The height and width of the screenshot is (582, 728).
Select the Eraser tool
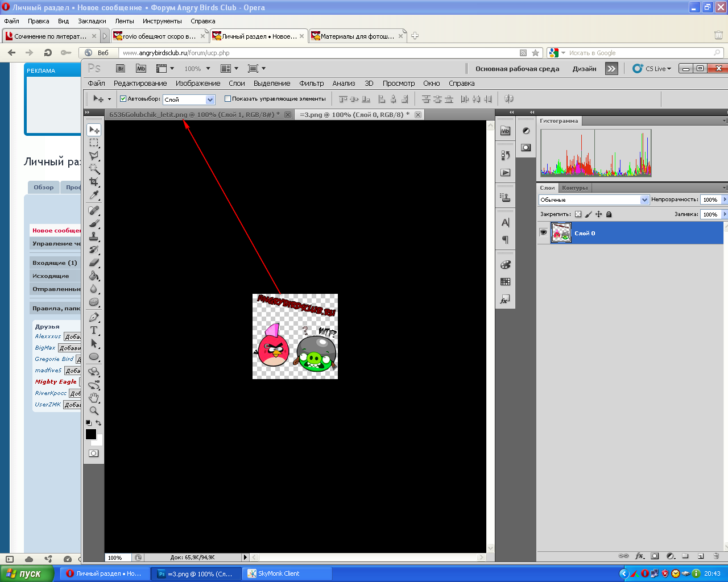(x=94, y=263)
